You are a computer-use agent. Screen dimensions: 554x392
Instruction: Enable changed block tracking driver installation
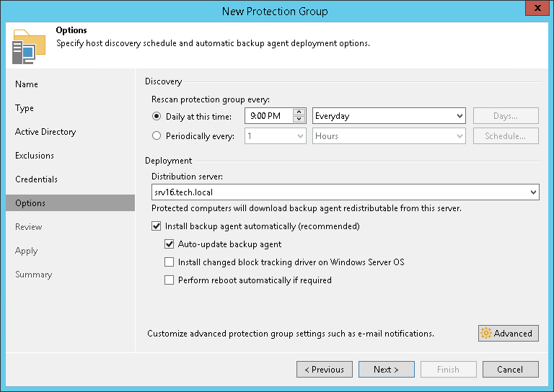click(x=170, y=262)
